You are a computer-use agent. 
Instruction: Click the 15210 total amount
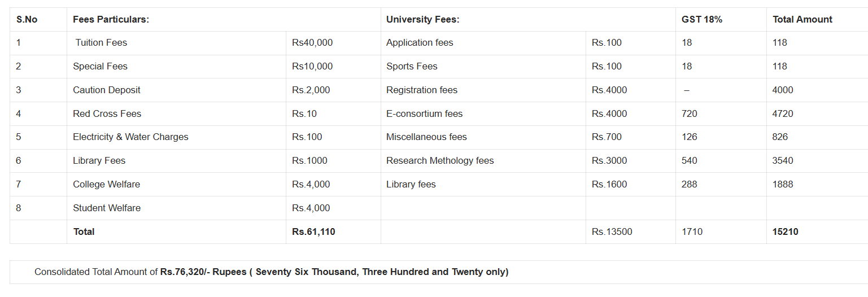pyautogui.click(x=786, y=232)
